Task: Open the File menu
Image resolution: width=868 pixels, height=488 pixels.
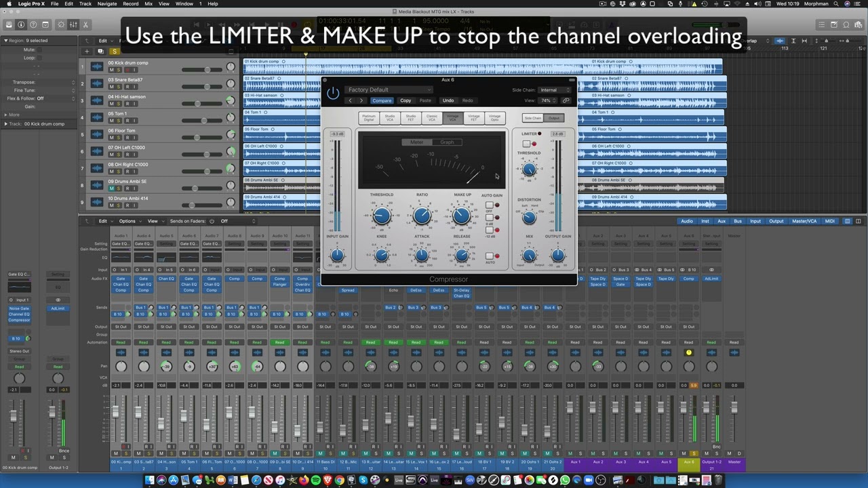Action: coord(54,3)
